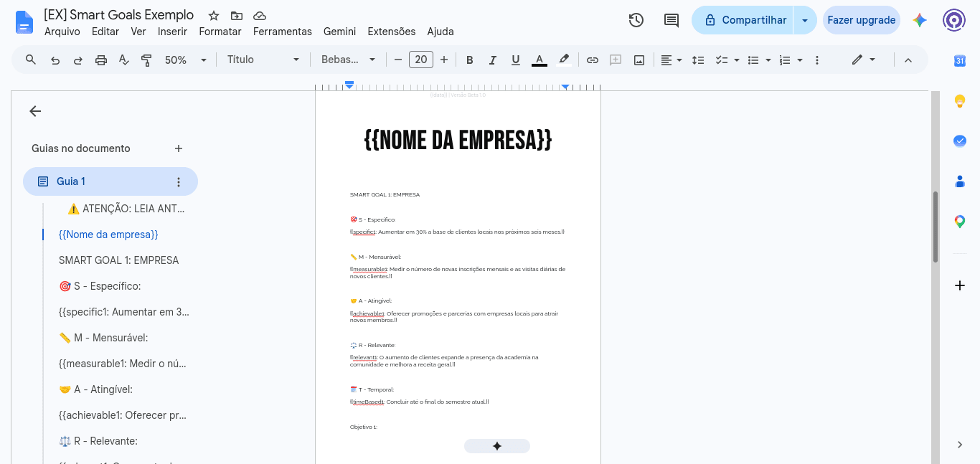
Task: Click the print icon
Action: pos(101,60)
